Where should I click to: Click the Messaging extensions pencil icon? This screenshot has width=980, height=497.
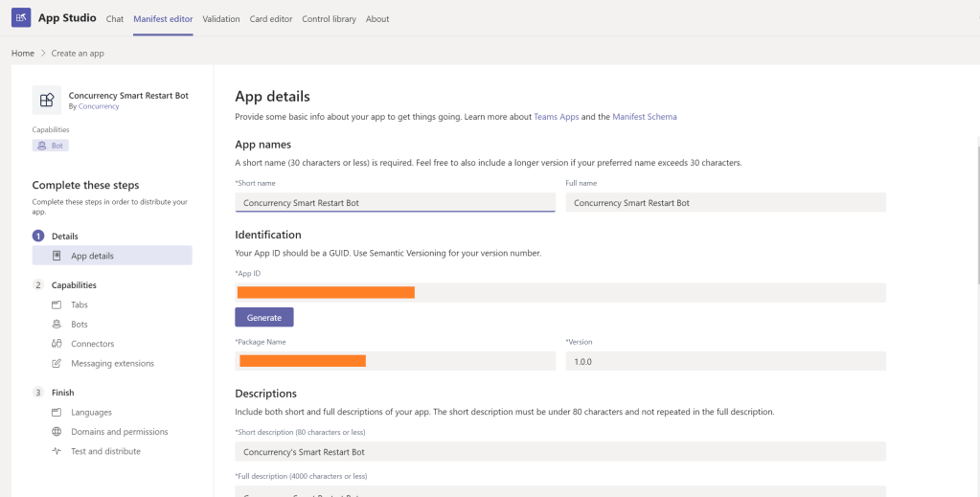[57, 364]
